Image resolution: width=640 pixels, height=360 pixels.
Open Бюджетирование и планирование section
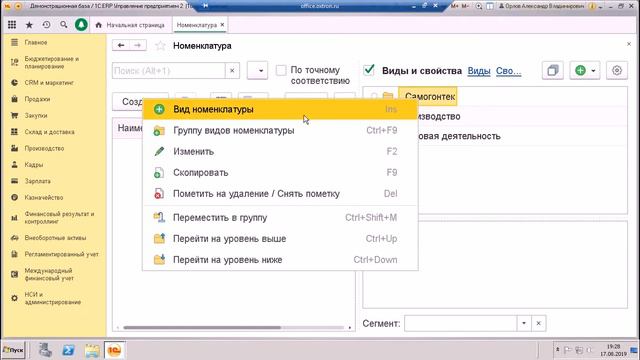click(x=51, y=62)
